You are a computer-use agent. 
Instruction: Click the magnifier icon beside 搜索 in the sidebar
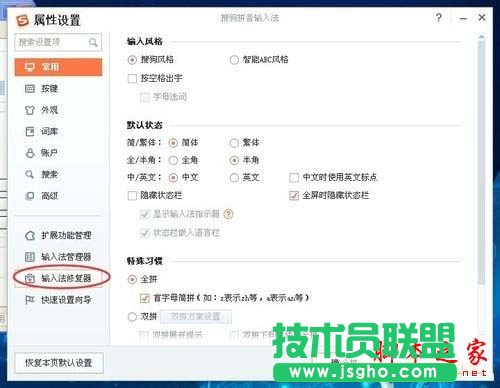[30, 174]
